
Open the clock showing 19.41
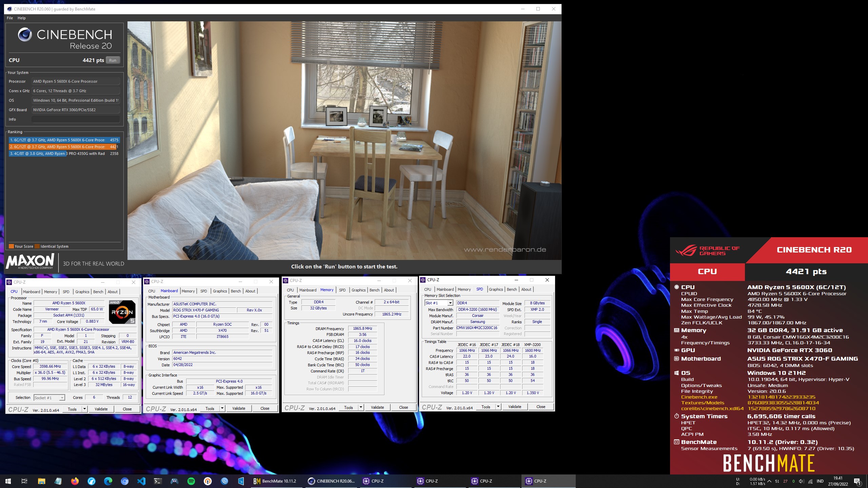click(838, 481)
